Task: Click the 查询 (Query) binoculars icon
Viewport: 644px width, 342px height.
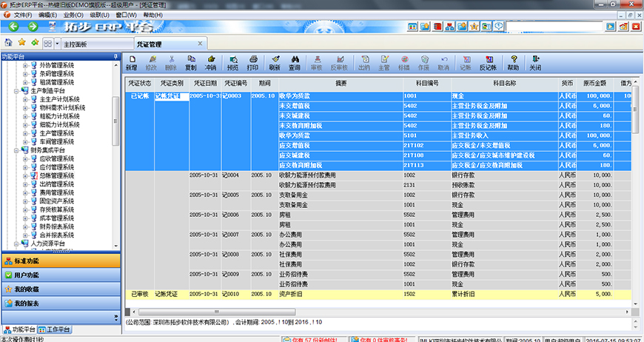Action: pyautogui.click(x=295, y=62)
